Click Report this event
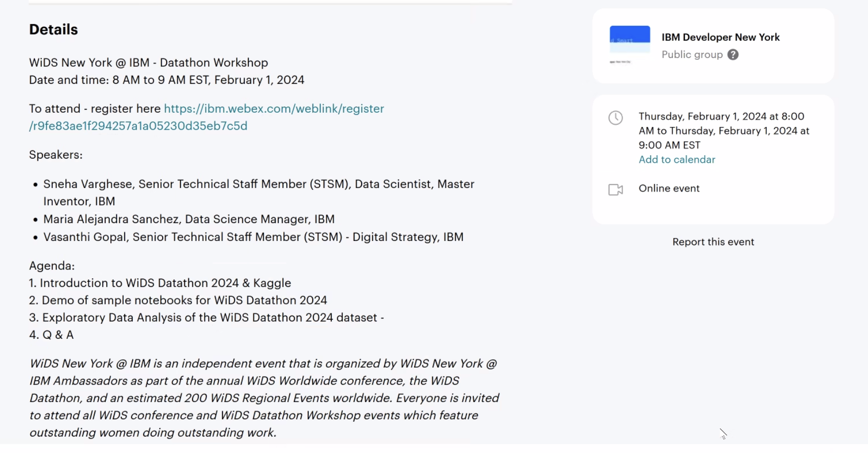This screenshot has width=868, height=453. pyautogui.click(x=713, y=242)
